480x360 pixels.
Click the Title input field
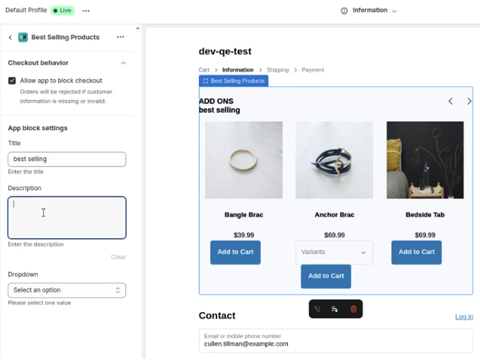click(67, 159)
